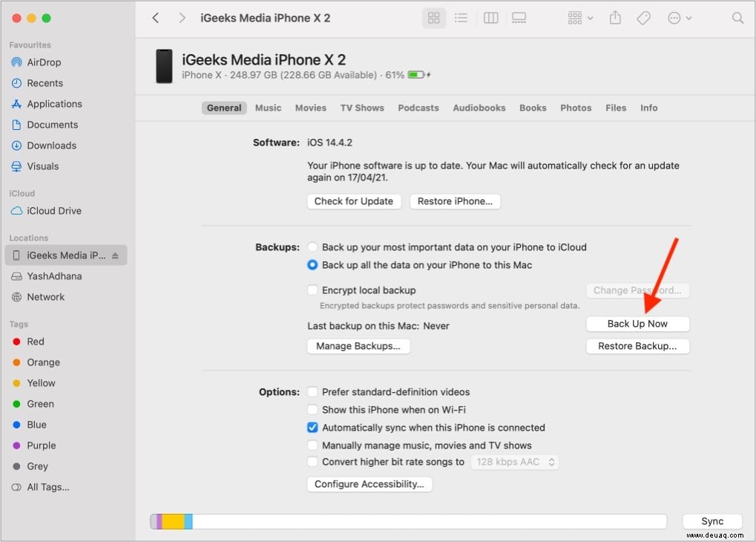Click the Sync button

(x=712, y=521)
